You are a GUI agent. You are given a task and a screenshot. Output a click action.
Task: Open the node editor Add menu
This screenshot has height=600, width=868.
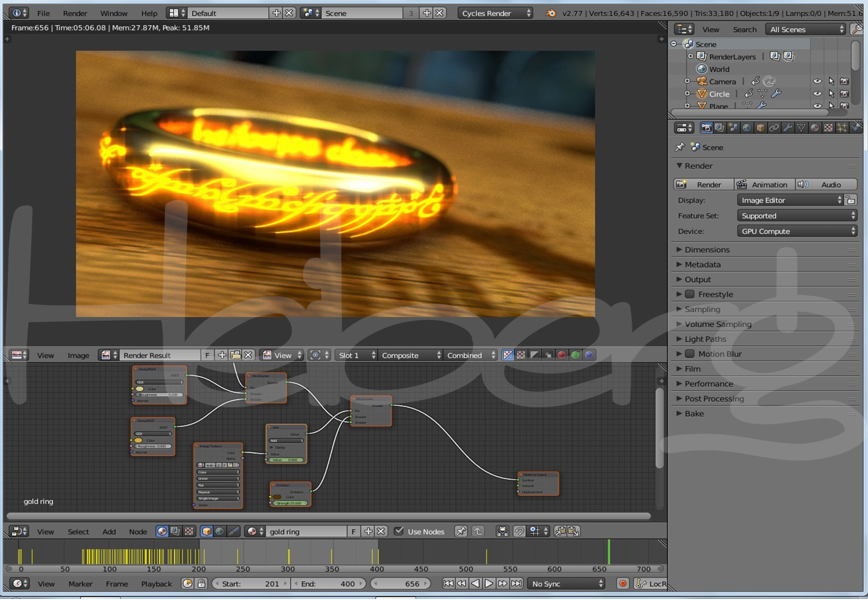[x=109, y=532]
